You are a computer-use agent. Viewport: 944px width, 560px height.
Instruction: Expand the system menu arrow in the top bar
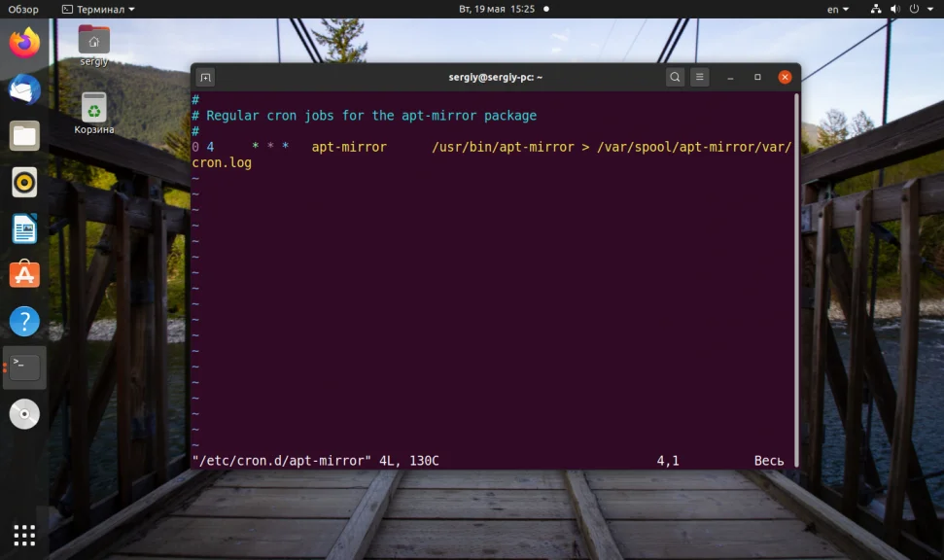pos(930,9)
